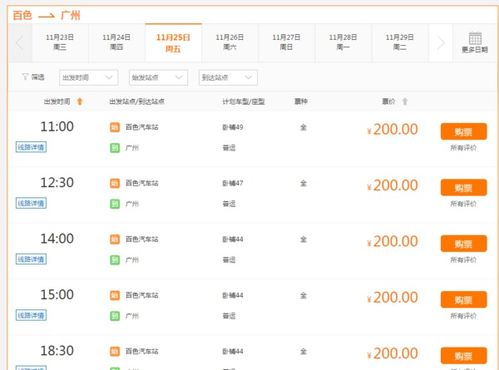Buy ticket for the 12:30 departure
Viewport: 499px width, 370px height.
(464, 188)
